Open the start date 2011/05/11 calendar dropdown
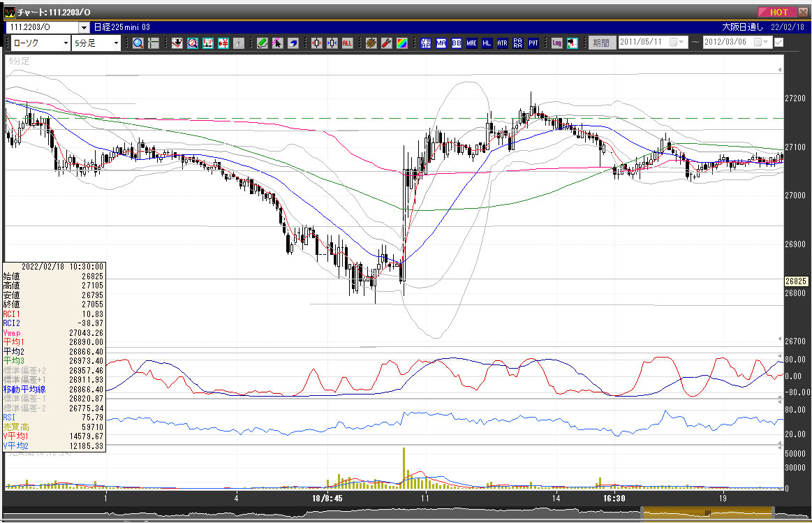812x523 pixels. (x=677, y=43)
